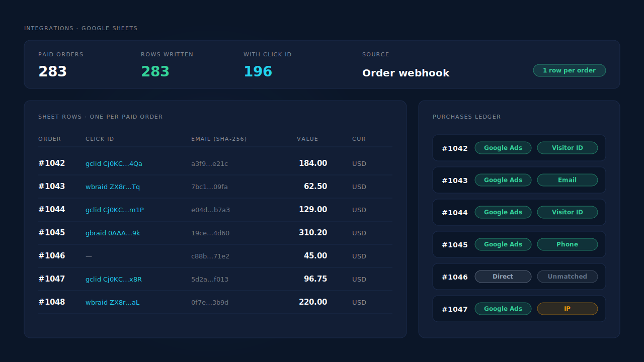Click the EMAIL (SHA-256) column header

(x=219, y=139)
